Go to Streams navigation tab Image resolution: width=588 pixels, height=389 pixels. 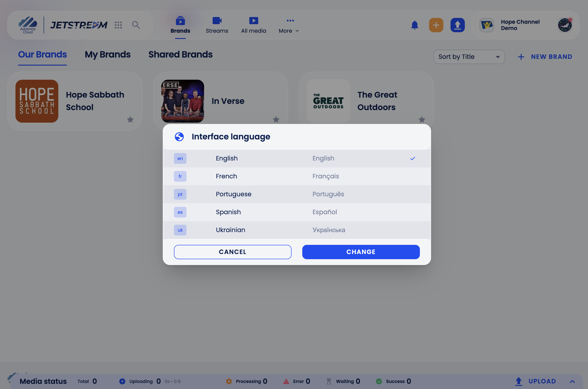point(217,26)
